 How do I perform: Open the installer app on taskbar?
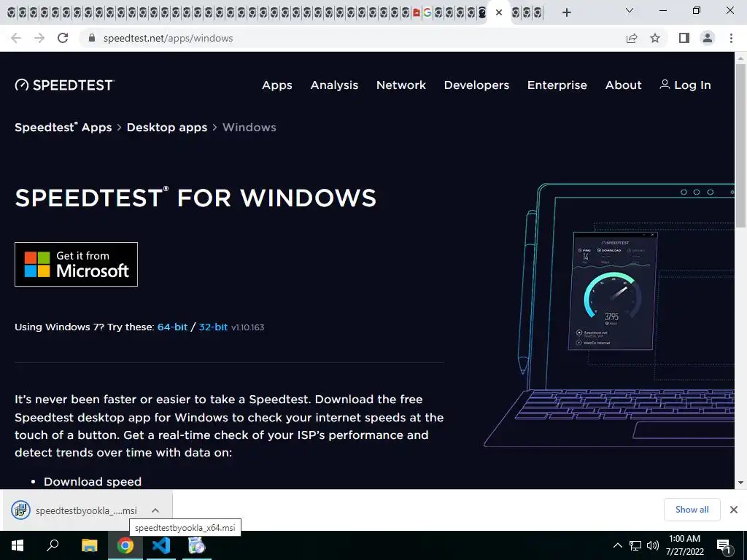coord(197,545)
